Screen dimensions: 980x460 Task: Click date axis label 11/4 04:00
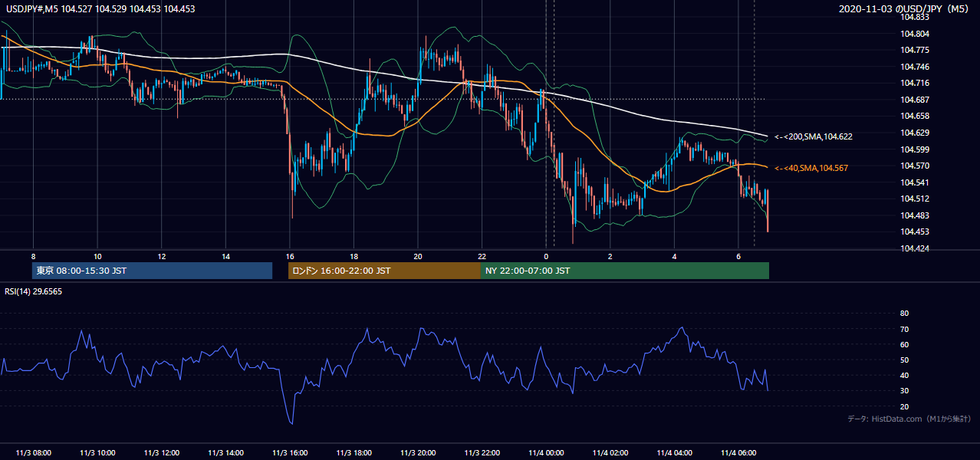(674, 453)
